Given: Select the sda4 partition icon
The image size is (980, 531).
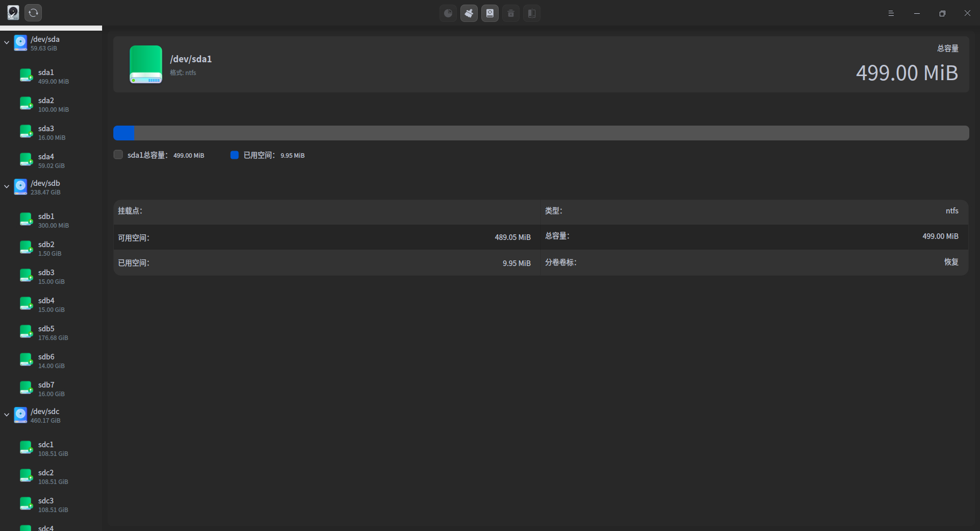Looking at the screenshot, I should pyautogui.click(x=27, y=160).
